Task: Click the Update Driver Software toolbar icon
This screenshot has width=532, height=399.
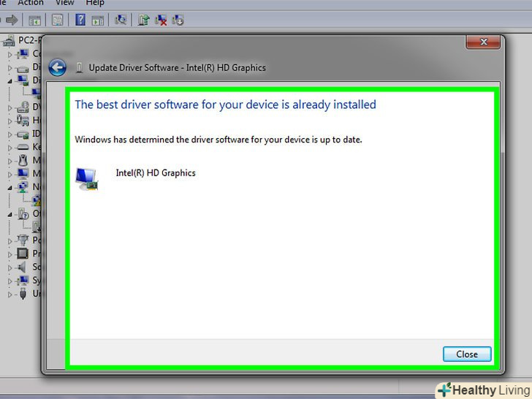Action: click(x=143, y=20)
